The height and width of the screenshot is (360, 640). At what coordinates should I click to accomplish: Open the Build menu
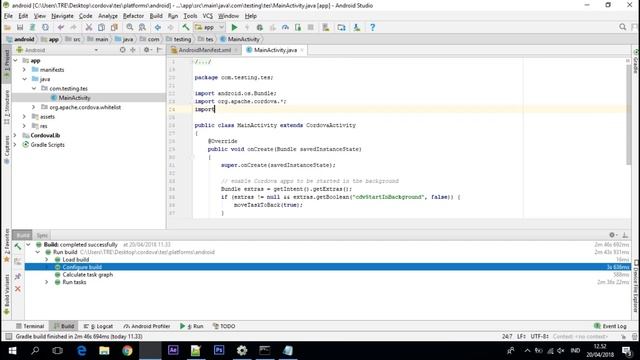click(156, 16)
